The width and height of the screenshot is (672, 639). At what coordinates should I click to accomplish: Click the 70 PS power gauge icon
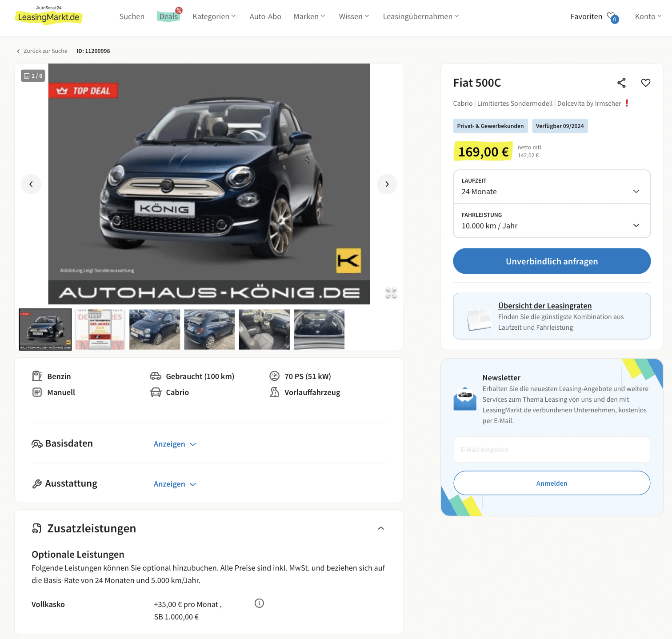pos(274,376)
